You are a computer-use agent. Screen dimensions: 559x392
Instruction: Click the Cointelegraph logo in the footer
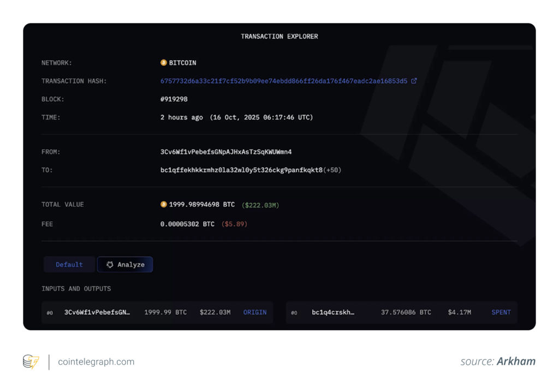(x=31, y=361)
